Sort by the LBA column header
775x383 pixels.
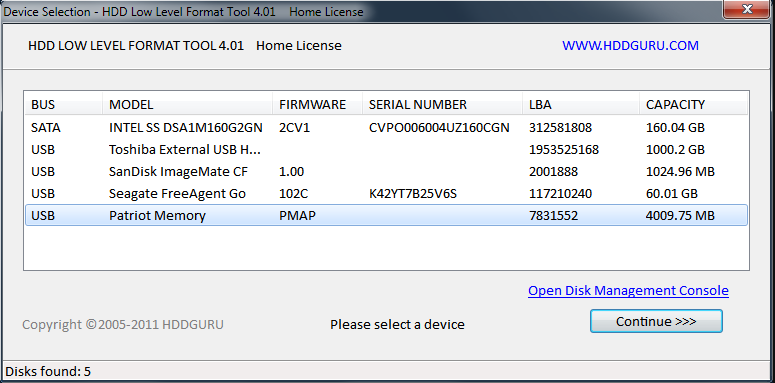coord(581,105)
